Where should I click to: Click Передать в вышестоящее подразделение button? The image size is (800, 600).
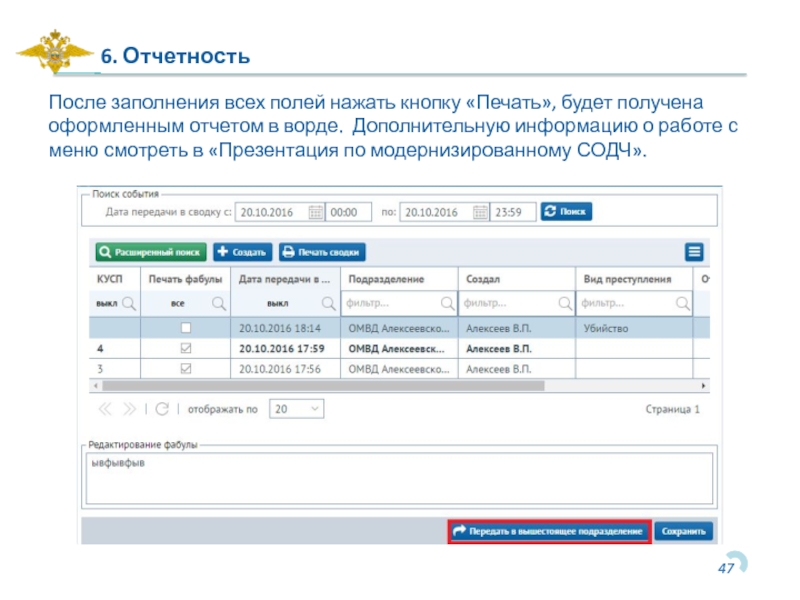click(x=549, y=531)
